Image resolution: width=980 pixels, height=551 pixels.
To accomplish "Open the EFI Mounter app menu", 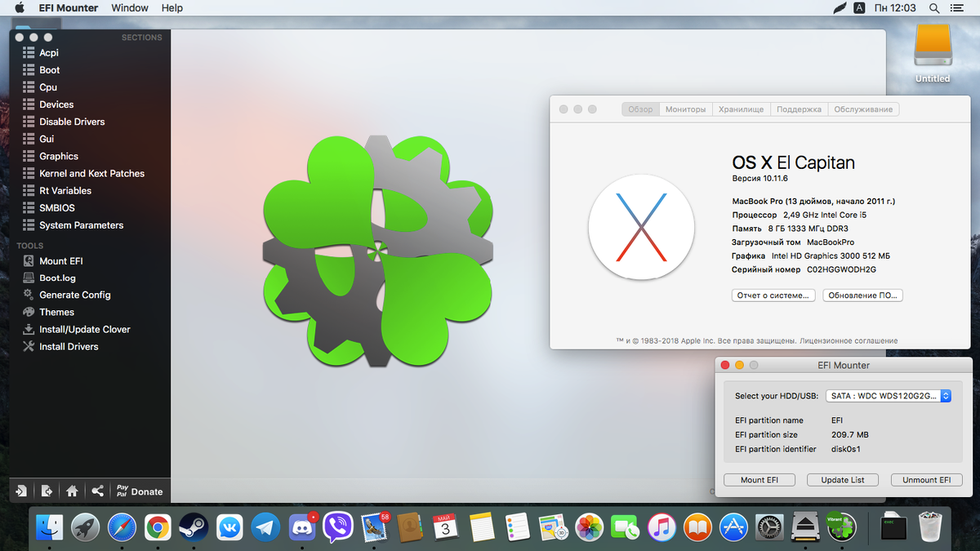I will point(69,8).
